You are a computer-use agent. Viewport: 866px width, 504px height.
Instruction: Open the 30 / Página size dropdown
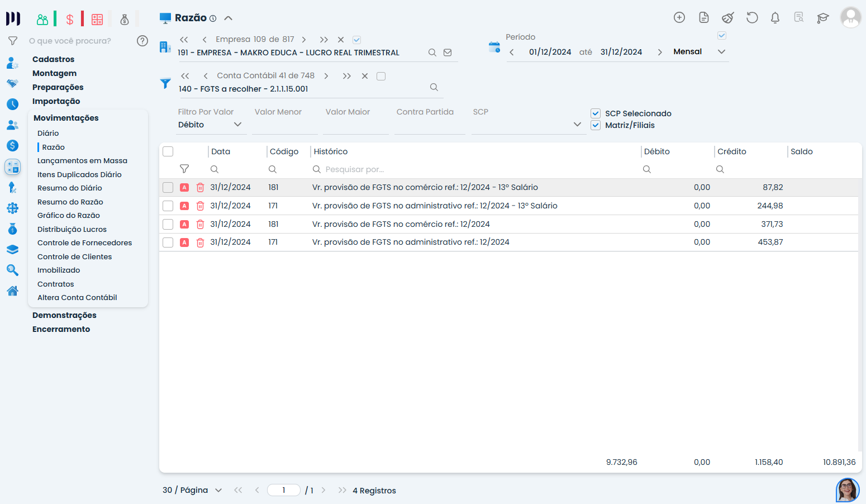click(x=192, y=490)
